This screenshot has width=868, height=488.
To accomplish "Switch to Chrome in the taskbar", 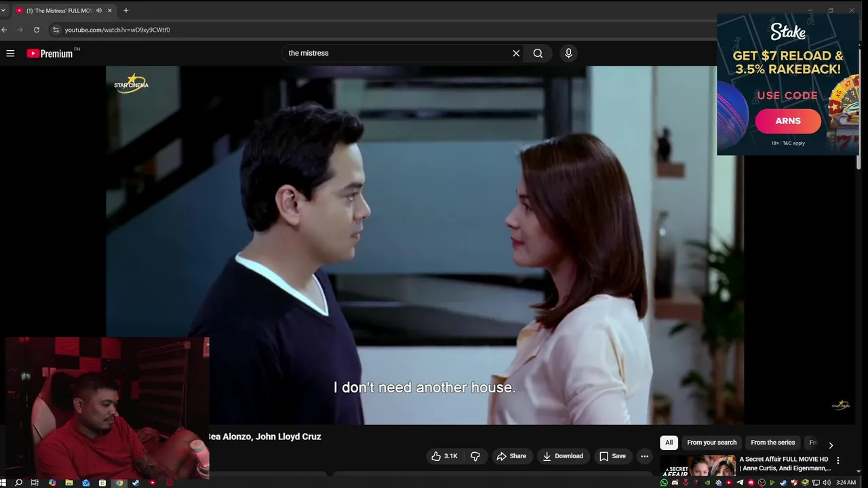I will (x=119, y=483).
